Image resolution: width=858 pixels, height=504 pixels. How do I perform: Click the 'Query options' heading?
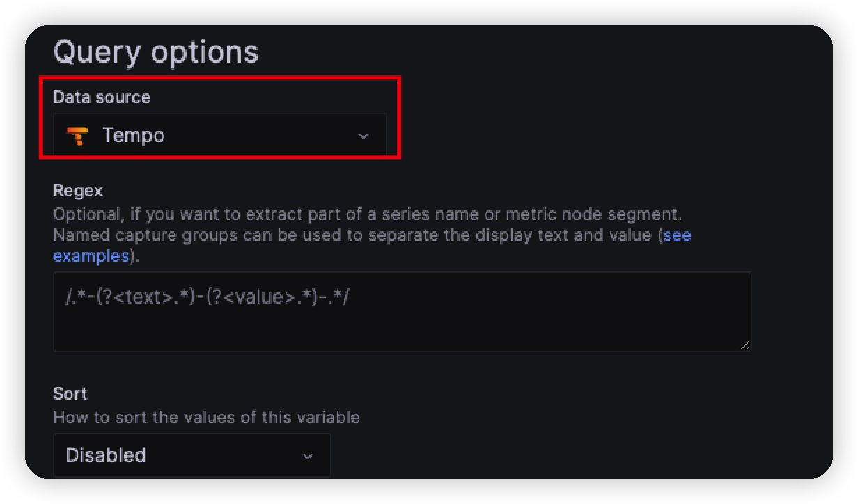coord(157,51)
